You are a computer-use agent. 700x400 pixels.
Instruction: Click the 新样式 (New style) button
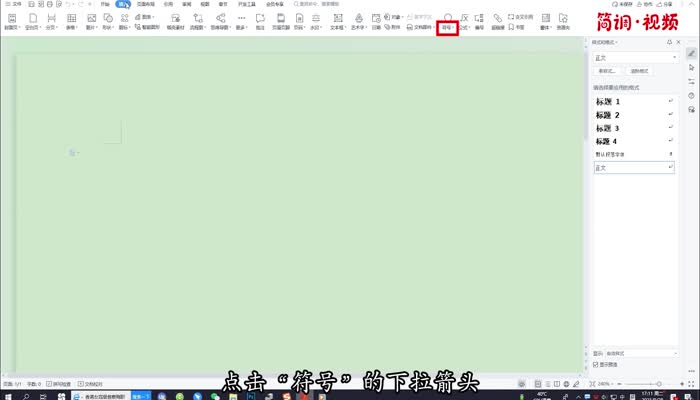point(607,72)
